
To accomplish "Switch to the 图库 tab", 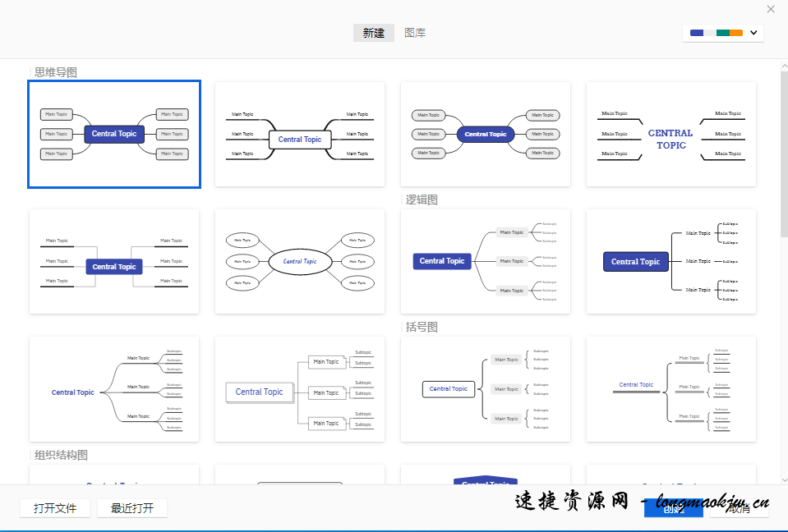I will [415, 33].
